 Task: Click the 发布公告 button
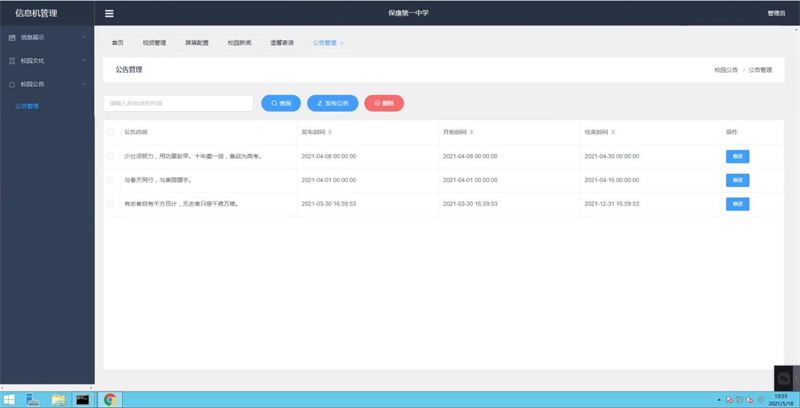point(333,103)
